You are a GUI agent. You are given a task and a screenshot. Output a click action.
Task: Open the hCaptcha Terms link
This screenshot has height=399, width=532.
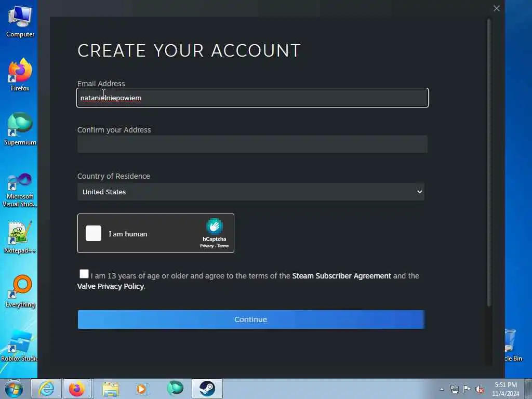[x=223, y=246]
